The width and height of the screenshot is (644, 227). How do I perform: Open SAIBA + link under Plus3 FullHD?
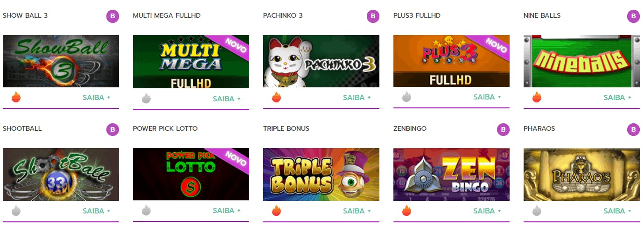(487, 97)
